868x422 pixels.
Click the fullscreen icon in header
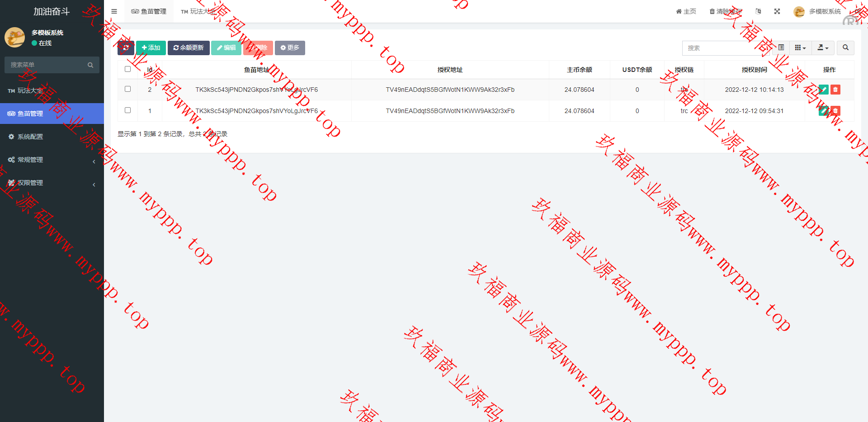tap(777, 11)
